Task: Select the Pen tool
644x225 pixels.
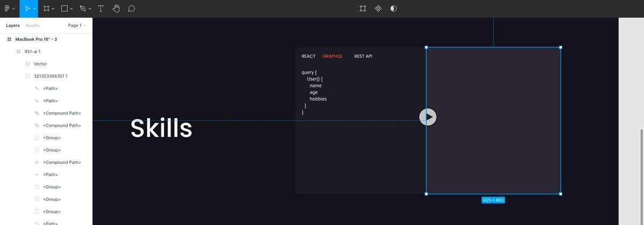Action: click(x=82, y=9)
